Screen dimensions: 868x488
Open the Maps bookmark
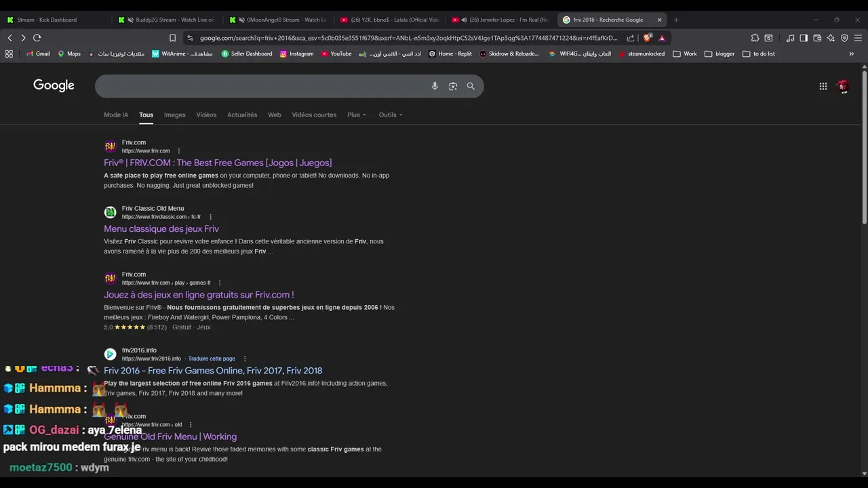69,54
